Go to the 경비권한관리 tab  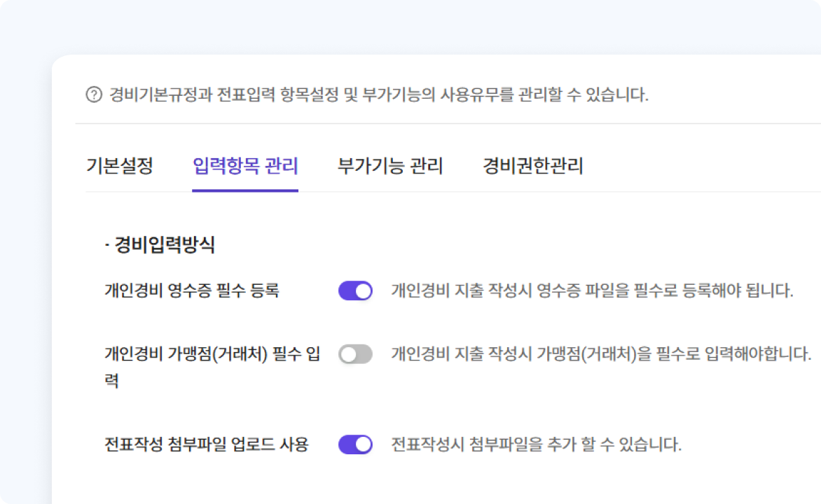pyautogui.click(x=532, y=167)
